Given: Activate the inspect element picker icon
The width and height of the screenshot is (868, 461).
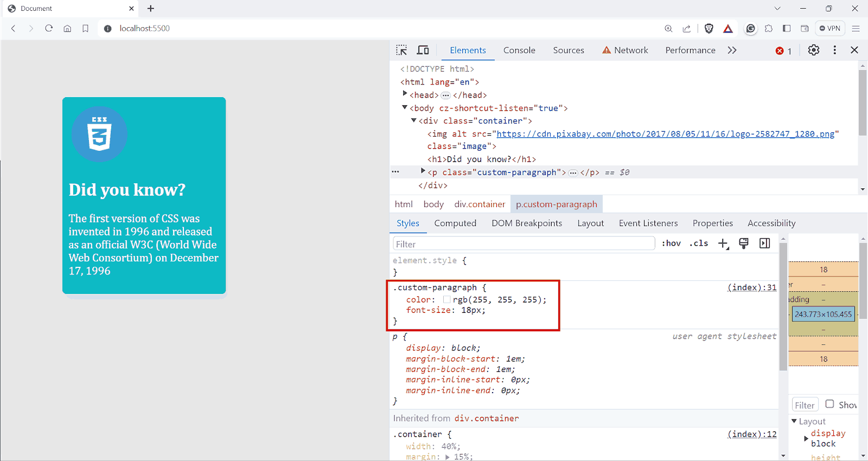Looking at the screenshot, I should [401, 50].
